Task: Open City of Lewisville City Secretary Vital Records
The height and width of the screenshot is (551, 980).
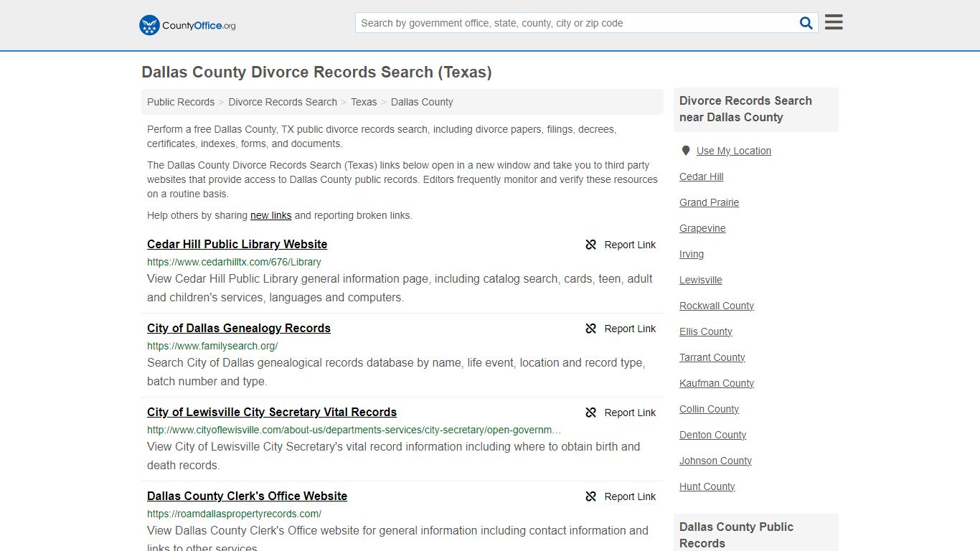Action: tap(272, 412)
